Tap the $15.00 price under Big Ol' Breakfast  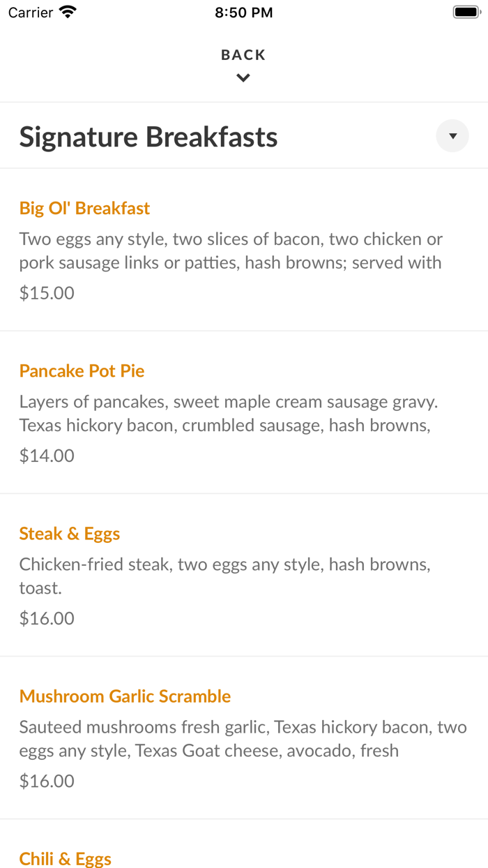(46, 292)
